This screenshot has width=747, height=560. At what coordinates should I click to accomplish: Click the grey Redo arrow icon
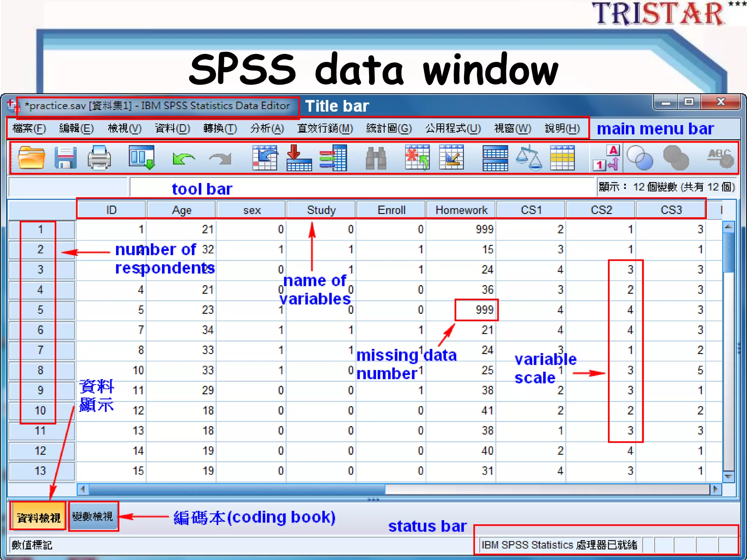220,159
